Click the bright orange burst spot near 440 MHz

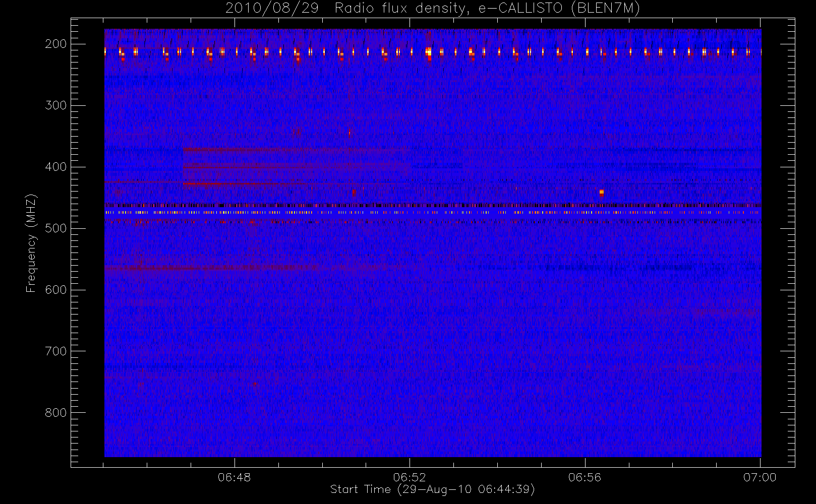(602, 192)
